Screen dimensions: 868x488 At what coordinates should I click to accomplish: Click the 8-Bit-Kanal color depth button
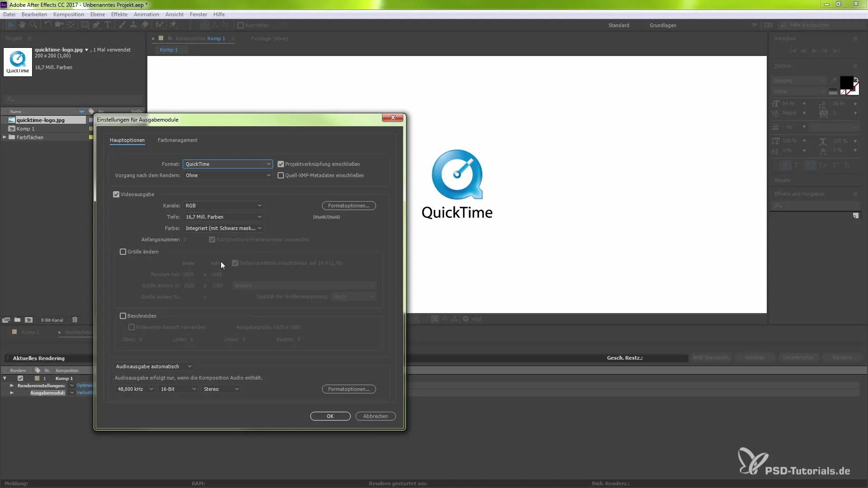[x=52, y=320]
